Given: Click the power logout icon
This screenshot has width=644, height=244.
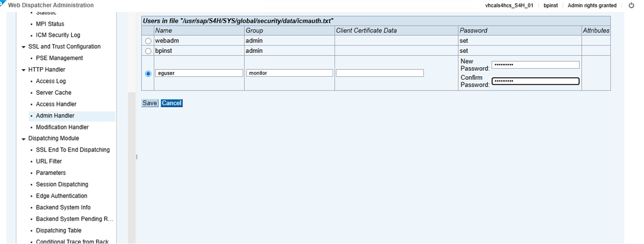Looking at the screenshot, I should click(631, 5).
